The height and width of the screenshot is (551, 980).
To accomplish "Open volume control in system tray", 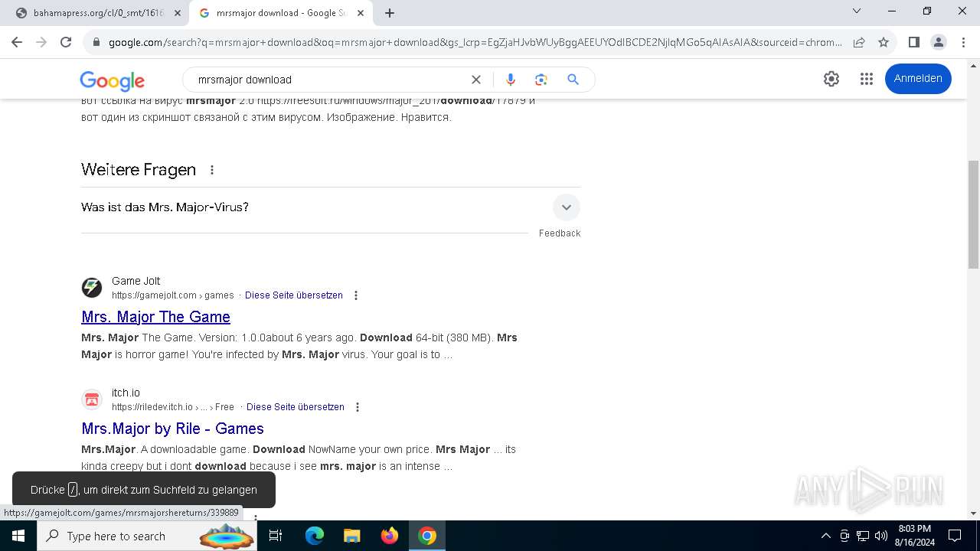I will coord(880,536).
